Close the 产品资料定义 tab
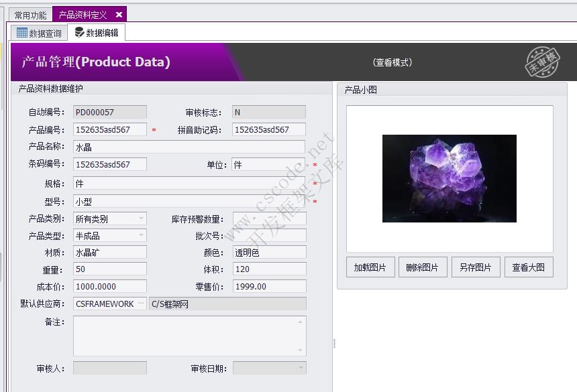 click(x=118, y=13)
